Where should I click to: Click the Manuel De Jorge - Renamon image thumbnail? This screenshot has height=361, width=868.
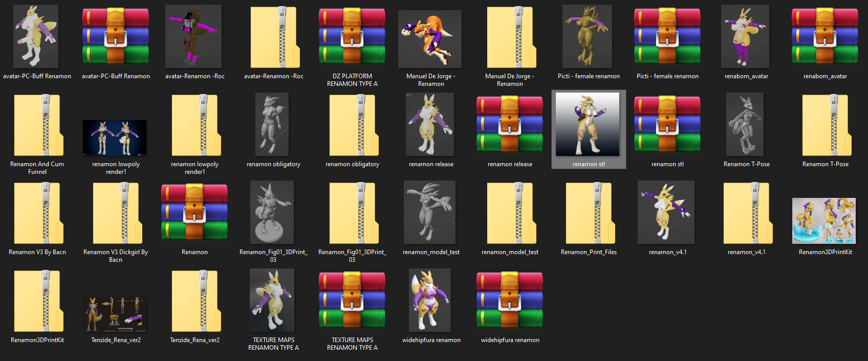[x=430, y=39]
